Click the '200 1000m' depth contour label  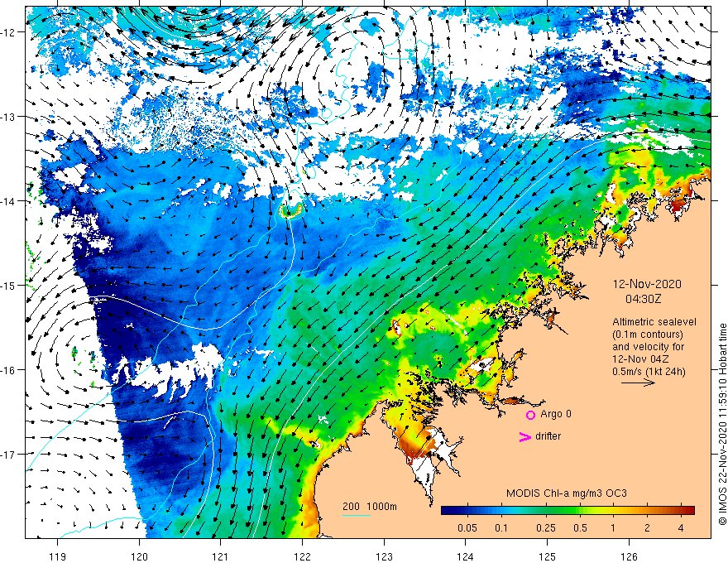tap(370, 507)
